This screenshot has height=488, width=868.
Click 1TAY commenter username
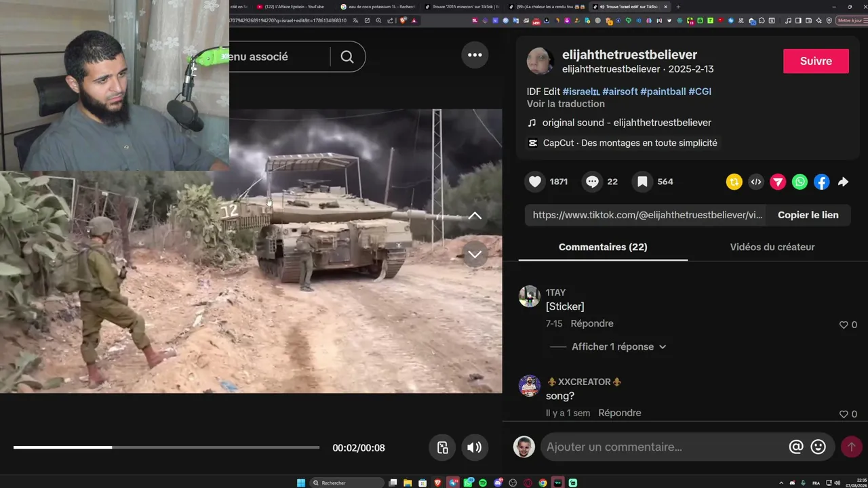pyautogui.click(x=555, y=292)
